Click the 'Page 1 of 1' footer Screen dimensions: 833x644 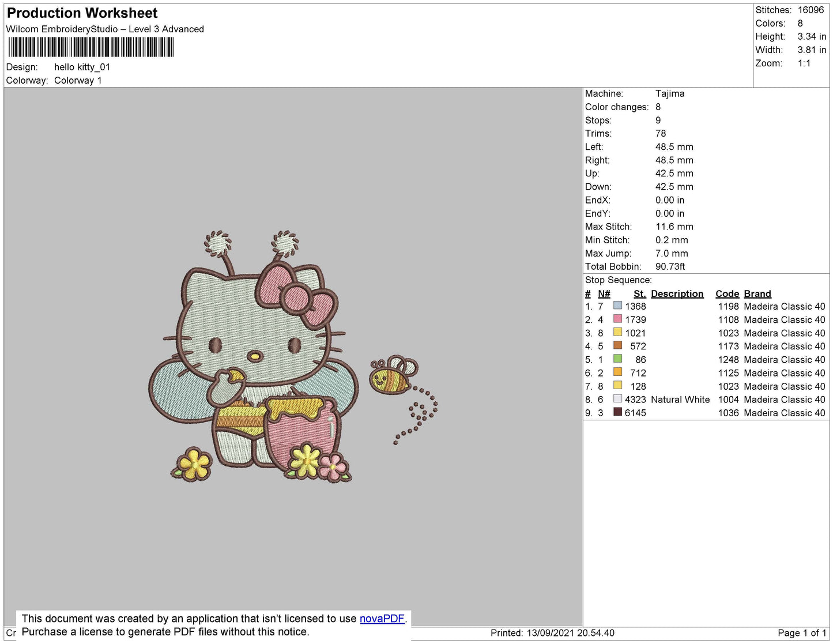point(802,632)
